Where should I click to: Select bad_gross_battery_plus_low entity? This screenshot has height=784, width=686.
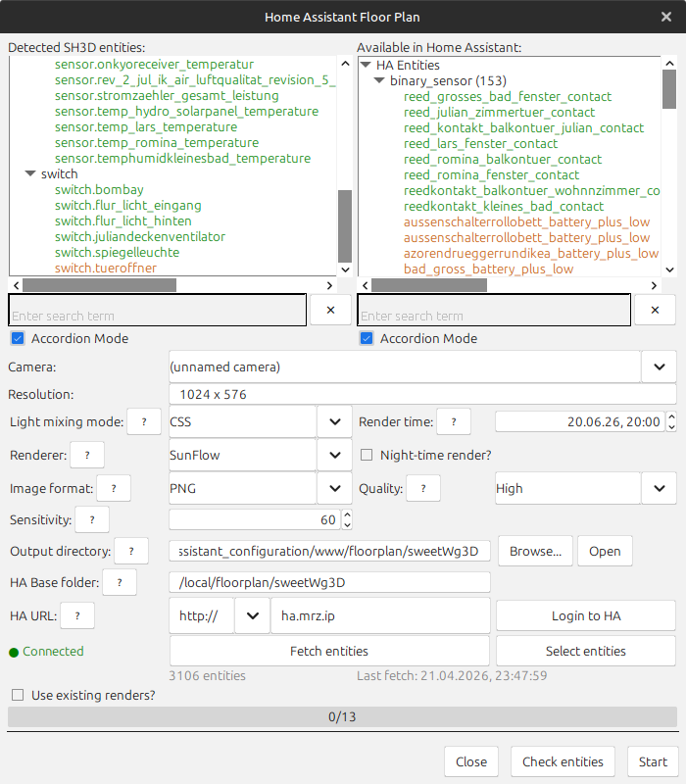coord(488,269)
